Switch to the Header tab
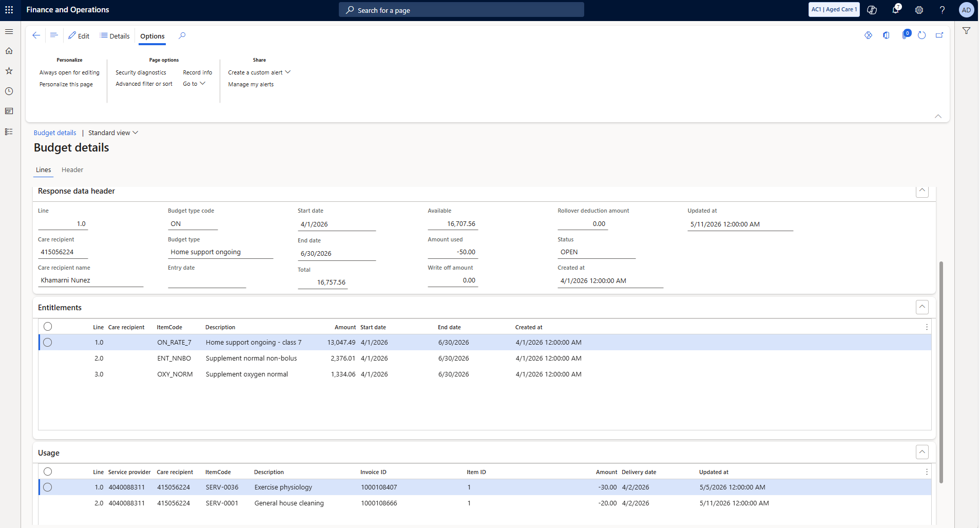This screenshot has width=980, height=528. click(72, 170)
